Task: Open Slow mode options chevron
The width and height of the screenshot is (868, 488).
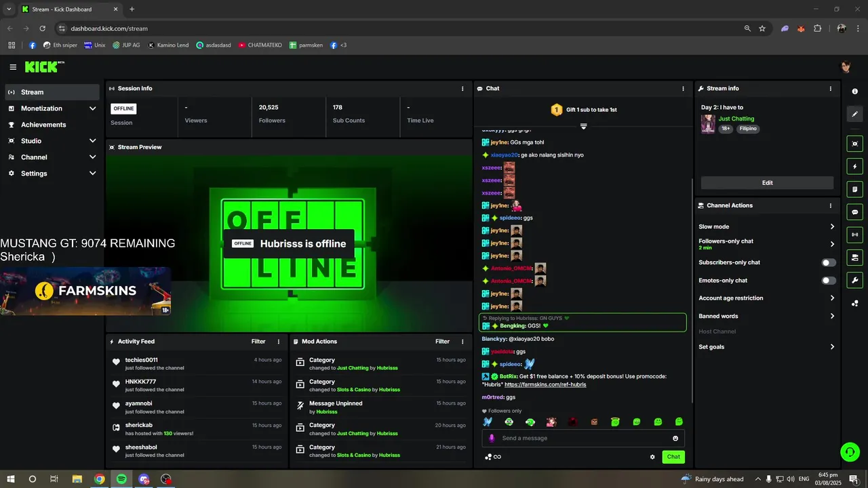Action: click(832, 227)
